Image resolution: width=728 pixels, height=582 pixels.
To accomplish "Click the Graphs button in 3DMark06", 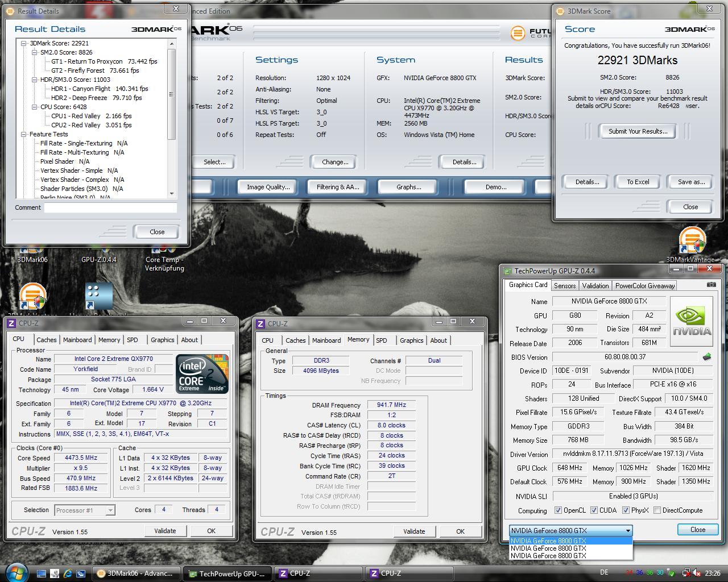I will tap(408, 187).
